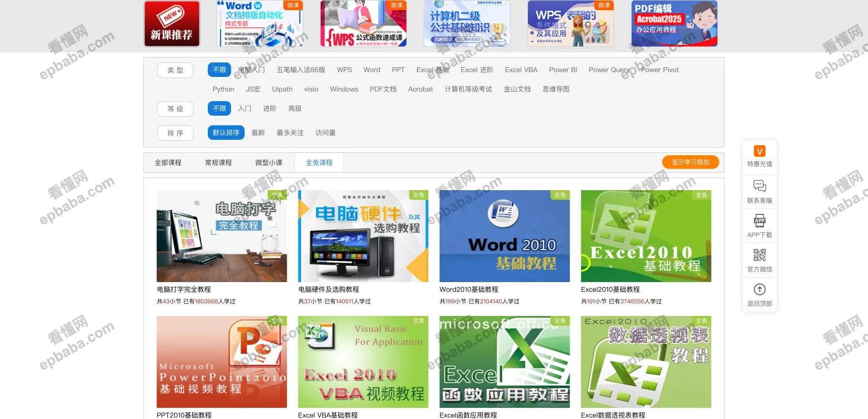Filter by Power BI type
The width and height of the screenshot is (868, 419).
tap(563, 70)
